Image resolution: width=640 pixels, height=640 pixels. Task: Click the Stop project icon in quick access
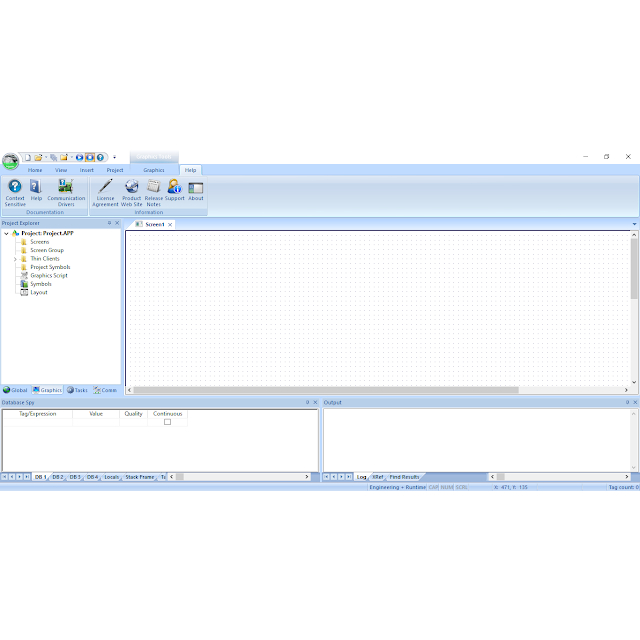click(90, 158)
